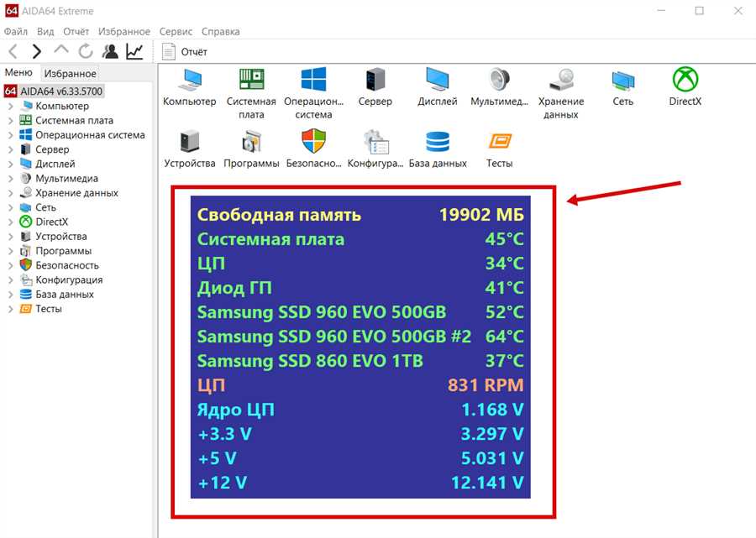Expand the Системная плата tree node

tap(11, 120)
